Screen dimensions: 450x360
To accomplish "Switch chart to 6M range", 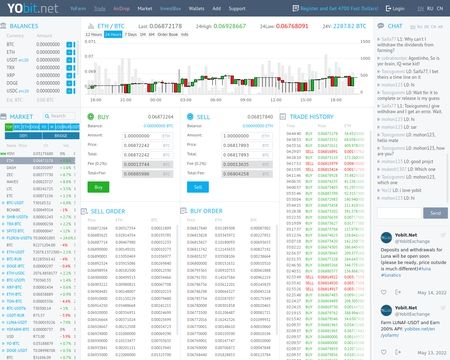I will click(152, 34).
